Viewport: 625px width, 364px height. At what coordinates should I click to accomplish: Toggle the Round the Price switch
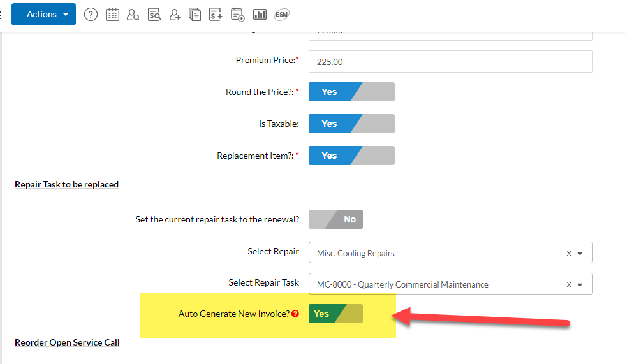pos(351,92)
